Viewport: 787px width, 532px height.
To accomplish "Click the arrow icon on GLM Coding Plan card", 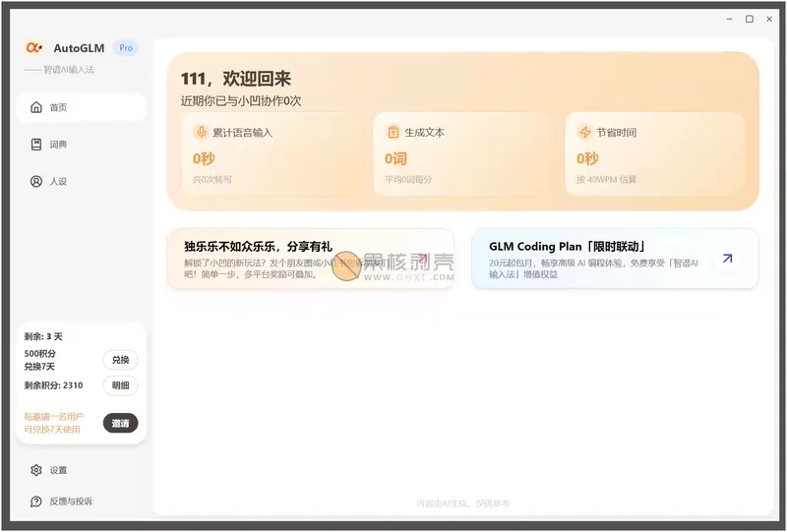I will click(x=727, y=259).
